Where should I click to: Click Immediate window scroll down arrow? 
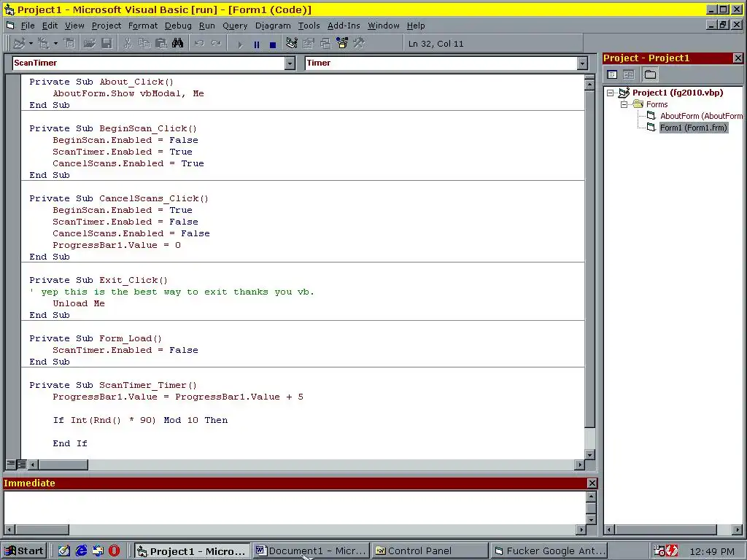pyautogui.click(x=591, y=520)
